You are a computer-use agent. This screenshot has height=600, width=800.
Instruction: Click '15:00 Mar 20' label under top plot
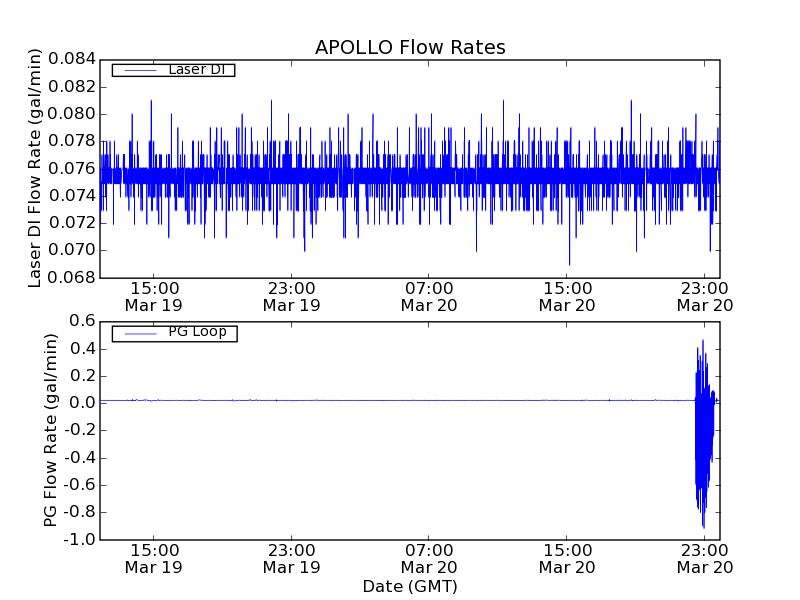pyautogui.click(x=567, y=297)
